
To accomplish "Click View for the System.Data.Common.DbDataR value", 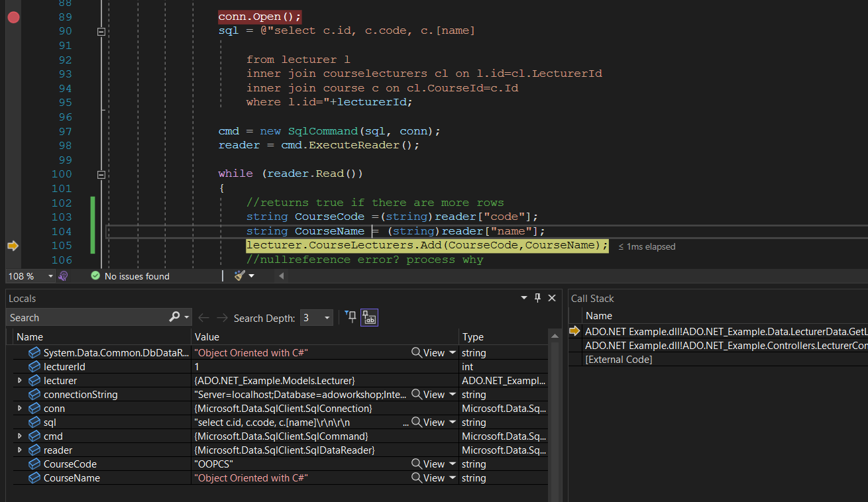I will (434, 353).
